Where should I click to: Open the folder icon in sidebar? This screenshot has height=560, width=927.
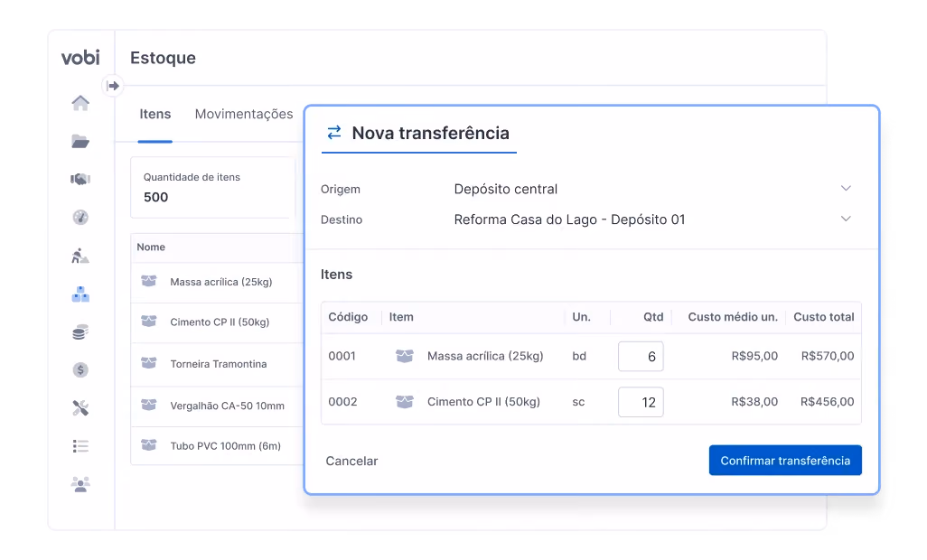(x=80, y=141)
